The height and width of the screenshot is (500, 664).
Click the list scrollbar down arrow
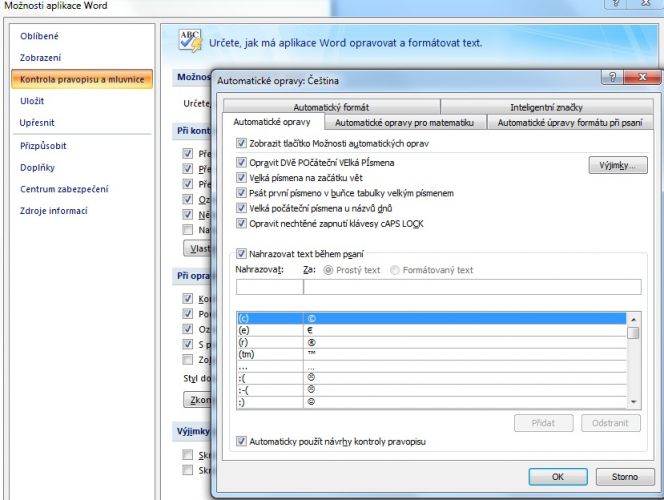pyautogui.click(x=634, y=402)
